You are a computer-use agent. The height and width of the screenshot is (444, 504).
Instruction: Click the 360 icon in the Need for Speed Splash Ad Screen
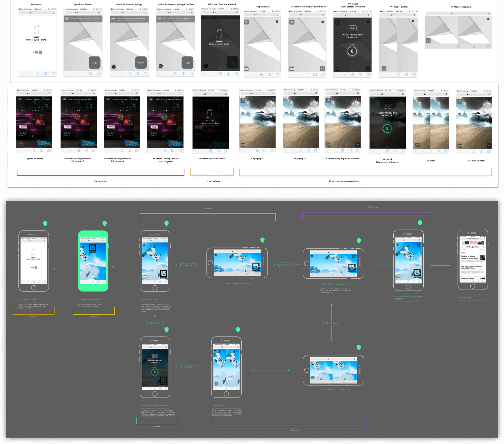[x=20, y=99]
